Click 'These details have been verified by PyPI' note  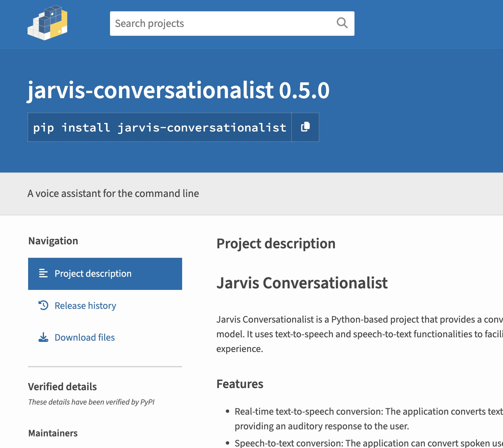pos(91,402)
